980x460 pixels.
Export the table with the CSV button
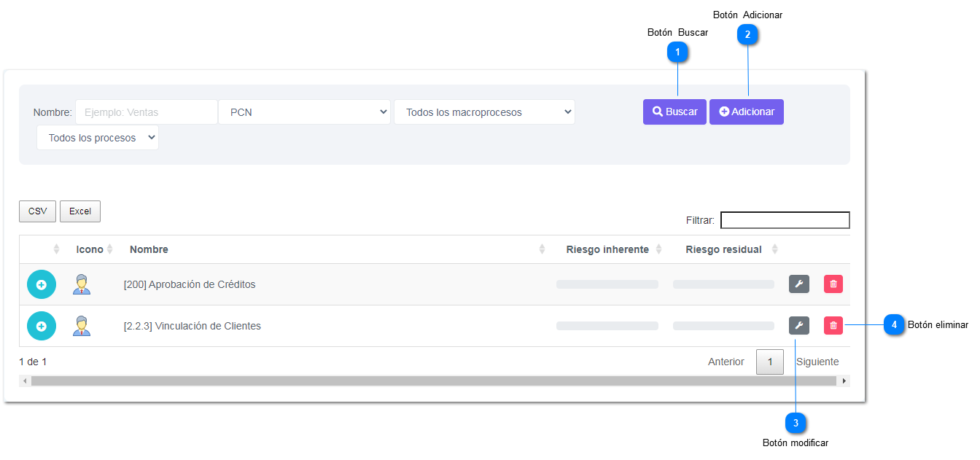point(37,211)
